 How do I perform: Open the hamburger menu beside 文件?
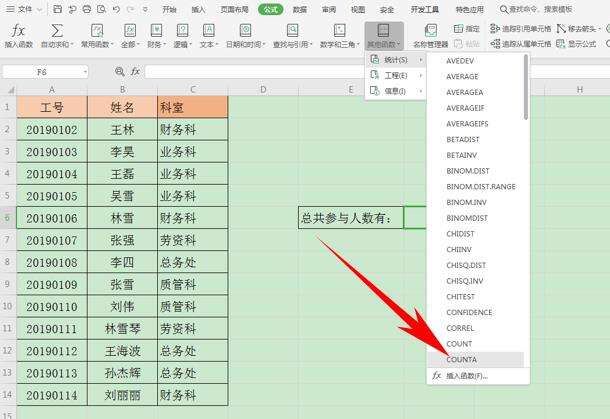[x=11, y=9]
